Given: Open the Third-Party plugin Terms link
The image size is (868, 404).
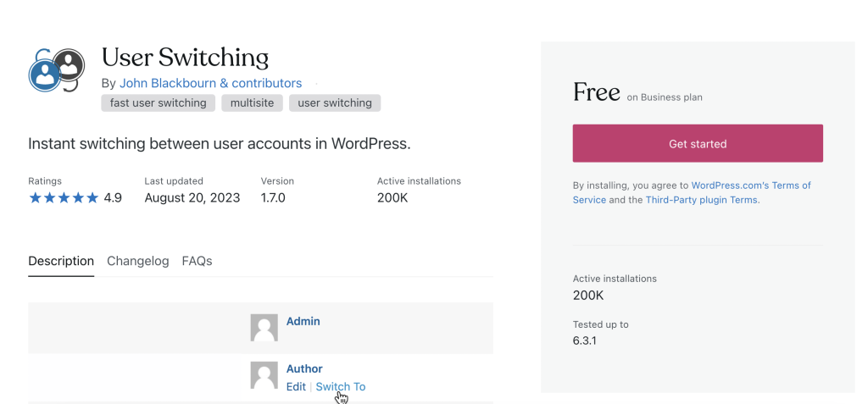Looking at the screenshot, I should (x=702, y=200).
